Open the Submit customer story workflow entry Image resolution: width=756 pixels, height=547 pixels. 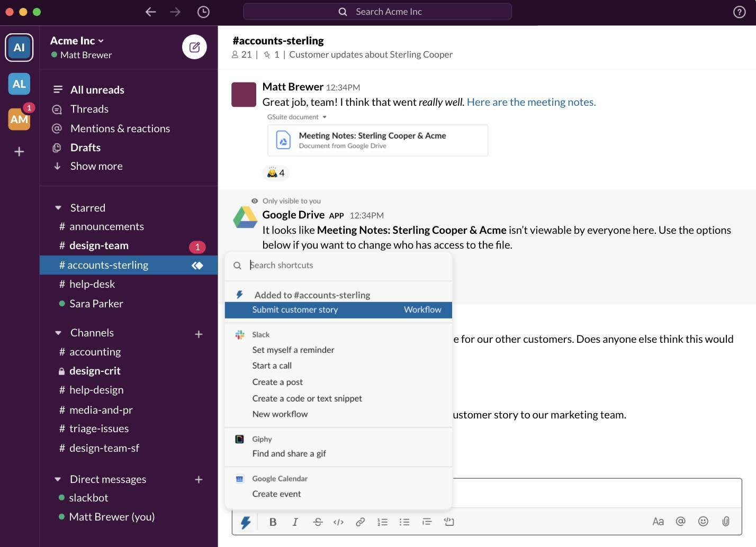tap(295, 309)
